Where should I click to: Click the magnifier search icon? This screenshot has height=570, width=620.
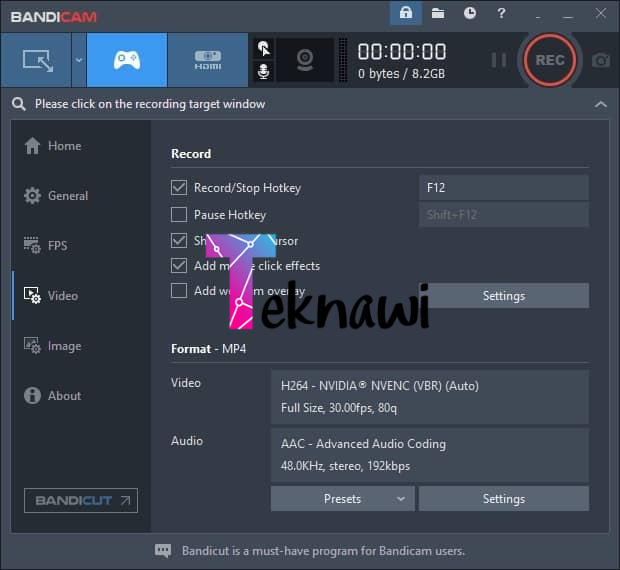pos(19,104)
